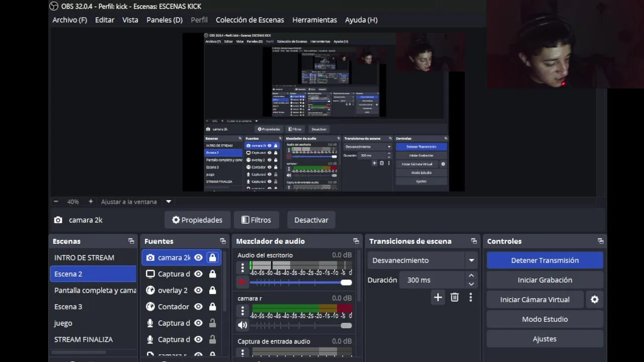Toggle visibility of first Captura d source

[x=199, y=274]
